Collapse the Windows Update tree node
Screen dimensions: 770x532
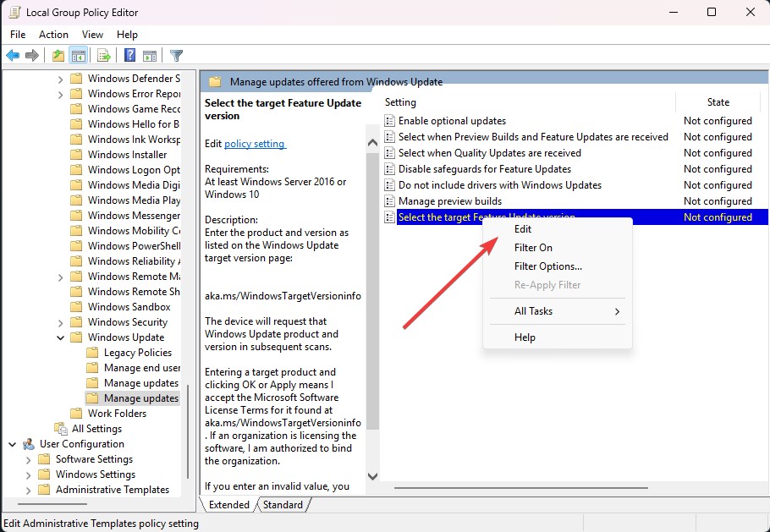click(x=60, y=337)
